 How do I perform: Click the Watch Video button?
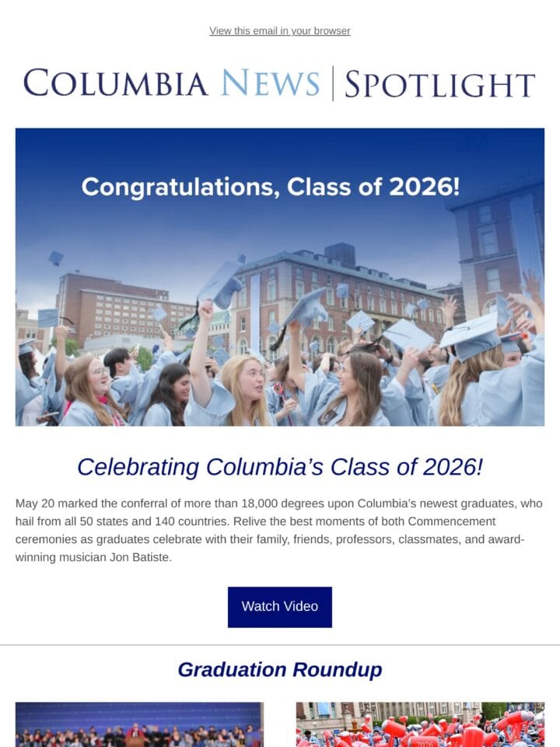tap(279, 607)
